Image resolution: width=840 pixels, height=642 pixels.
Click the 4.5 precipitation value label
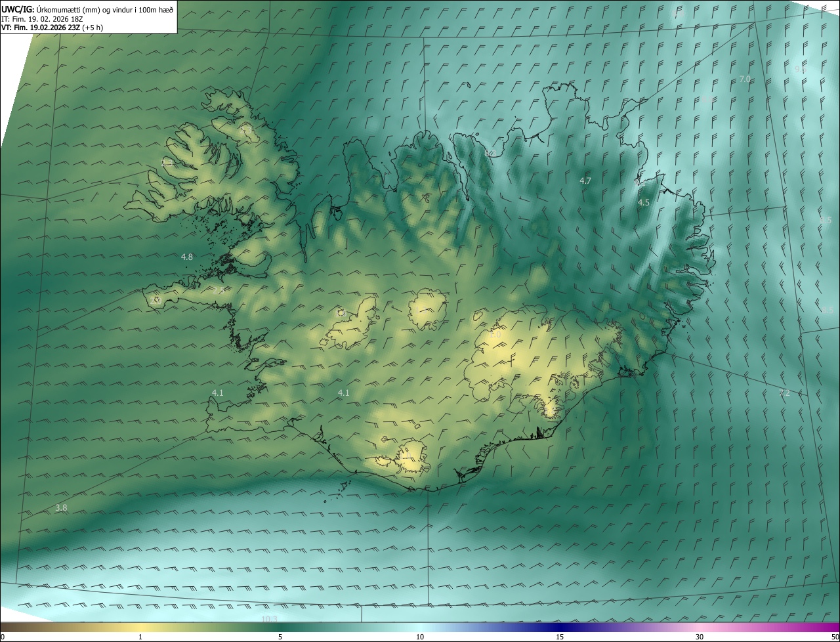click(x=644, y=203)
